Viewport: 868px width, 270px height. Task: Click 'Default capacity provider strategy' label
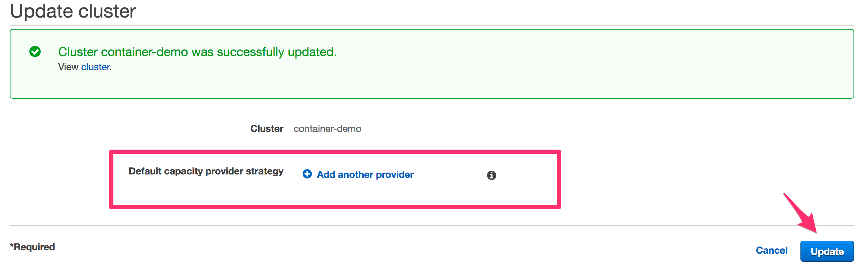[206, 171]
